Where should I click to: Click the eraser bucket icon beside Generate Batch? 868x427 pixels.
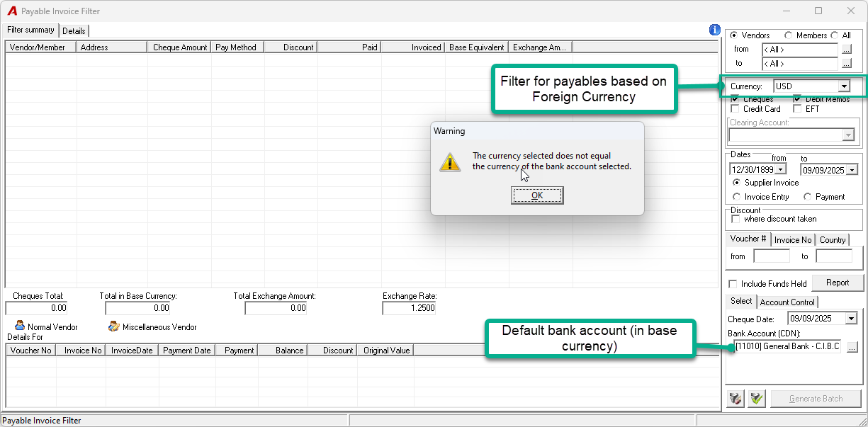[x=735, y=399]
